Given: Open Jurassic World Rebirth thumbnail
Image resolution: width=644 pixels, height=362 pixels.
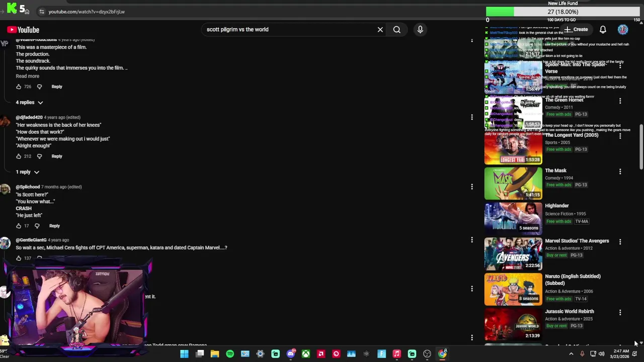Looking at the screenshot, I should [x=513, y=325].
